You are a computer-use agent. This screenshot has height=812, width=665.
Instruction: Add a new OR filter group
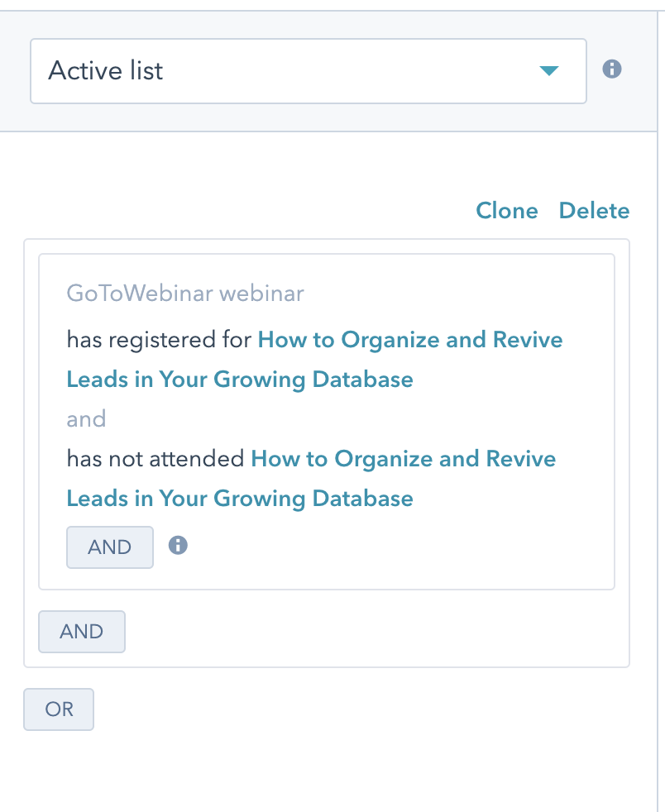click(58, 709)
